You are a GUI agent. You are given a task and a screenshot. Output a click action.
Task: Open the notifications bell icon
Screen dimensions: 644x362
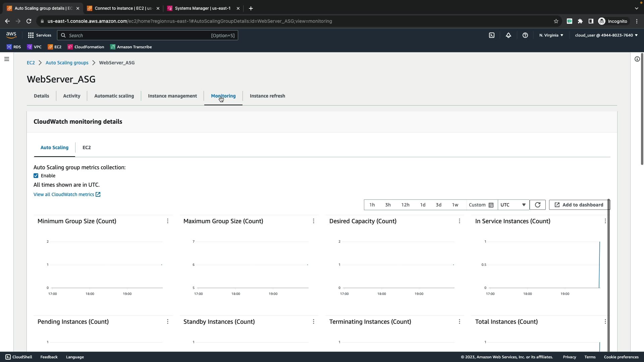click(508, 35)
